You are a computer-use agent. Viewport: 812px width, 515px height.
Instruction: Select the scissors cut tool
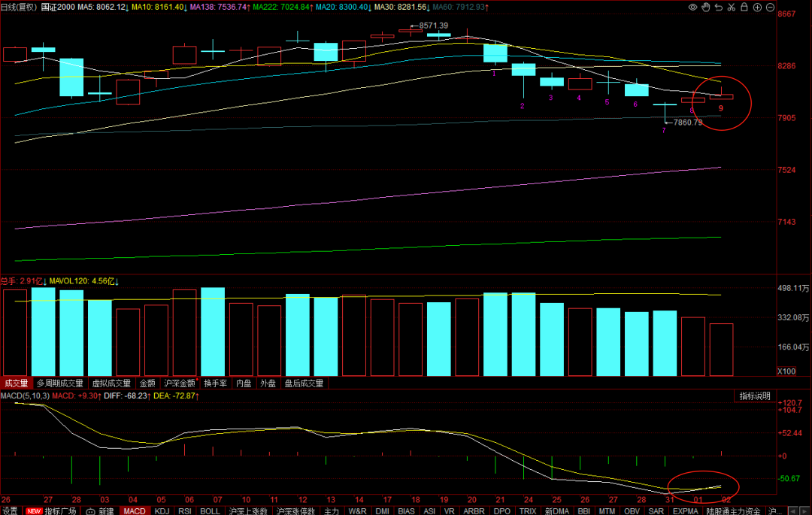(732, 8)
